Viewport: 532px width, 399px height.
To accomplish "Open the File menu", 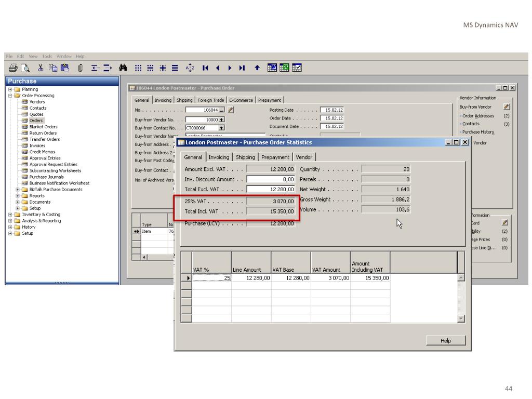I will click(9, 56).
